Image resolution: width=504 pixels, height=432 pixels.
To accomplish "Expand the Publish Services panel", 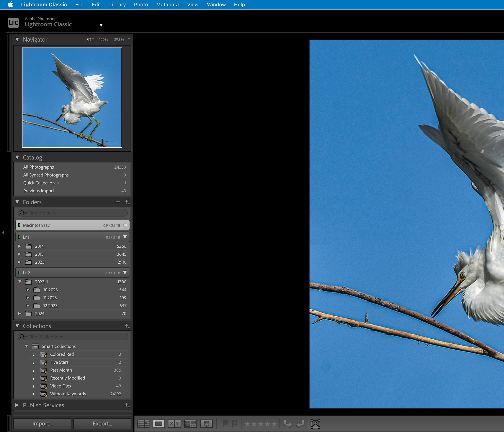I will point(17,405).
